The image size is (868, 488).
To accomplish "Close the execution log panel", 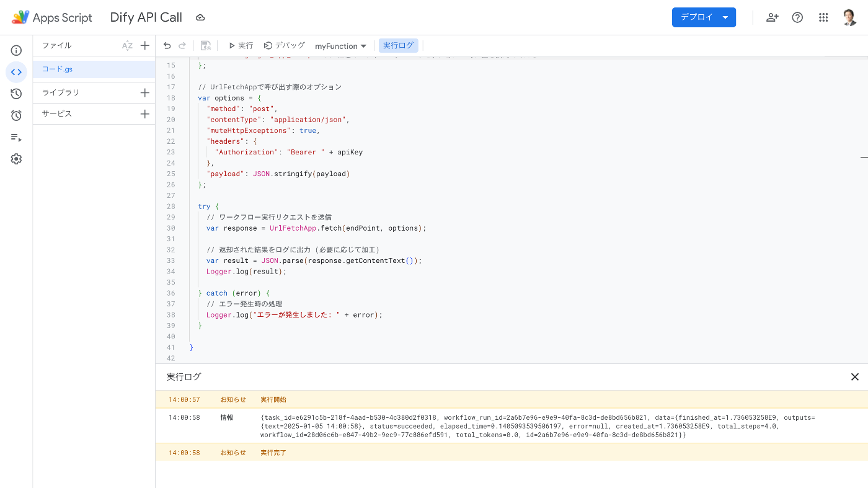I will click(x=854, y=376).
